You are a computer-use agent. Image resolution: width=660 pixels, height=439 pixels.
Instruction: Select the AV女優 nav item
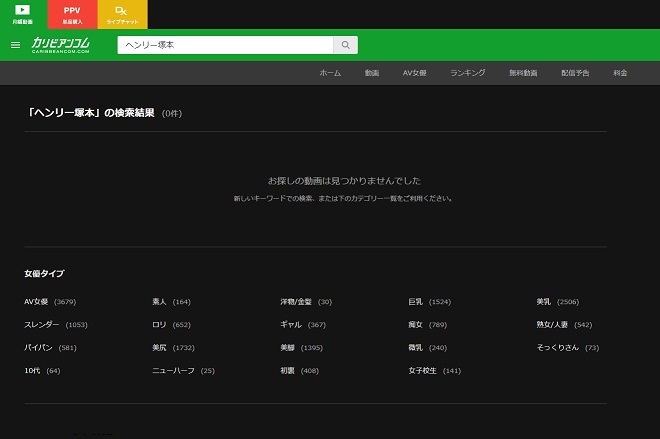click(x=414, y=73)
